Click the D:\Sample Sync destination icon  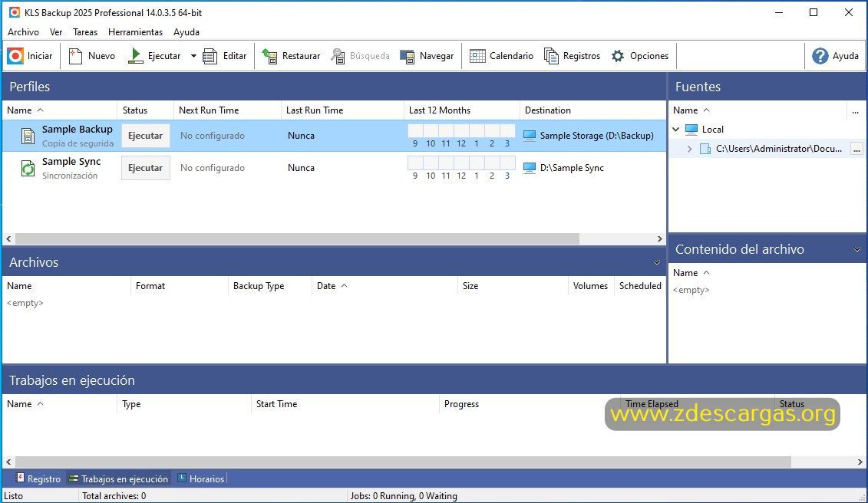530,168
